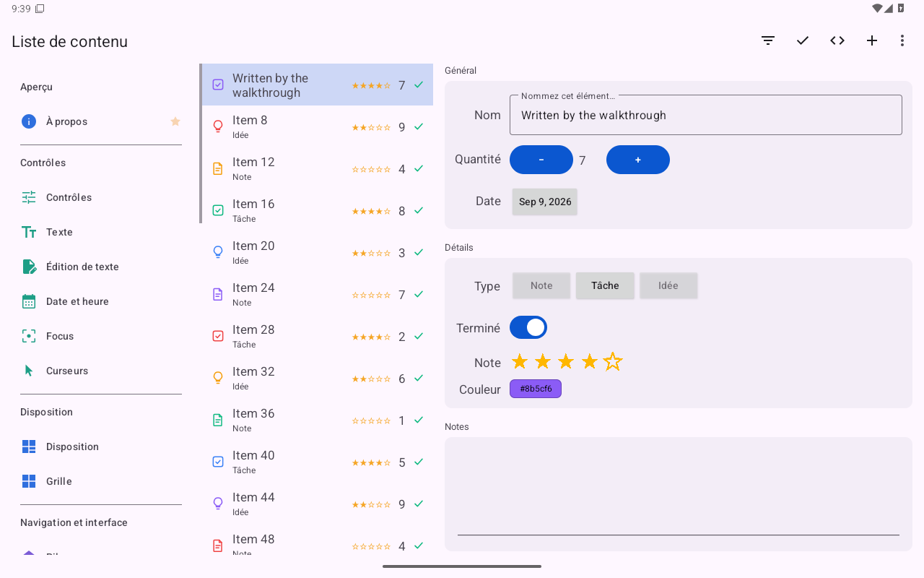Select the Tâche type option
Screen dimensions: 924x578
605,285
